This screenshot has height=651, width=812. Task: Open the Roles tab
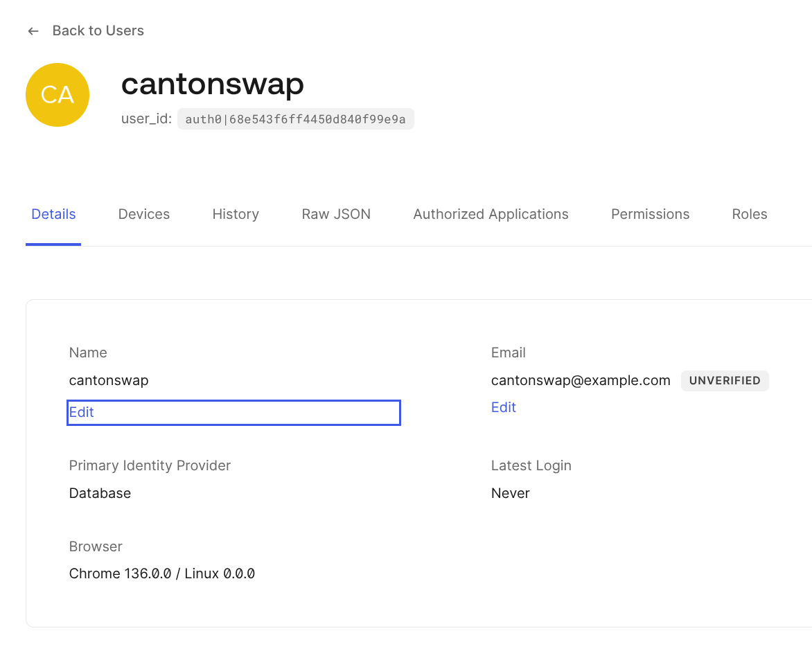[x=750, y=215]
